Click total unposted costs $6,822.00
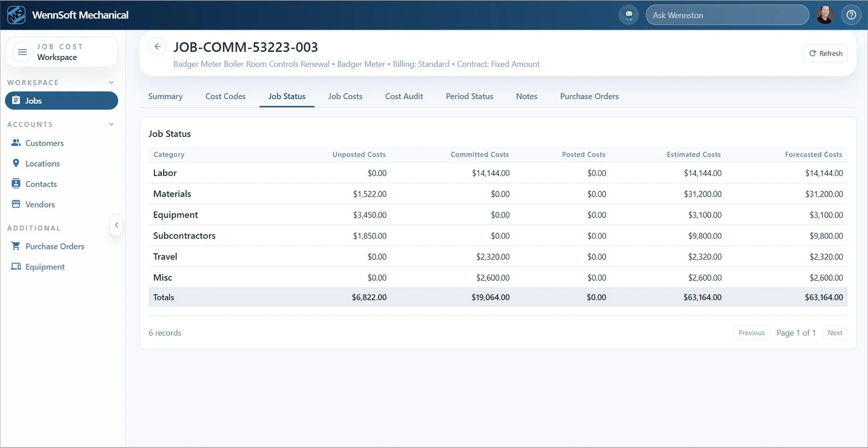Viewport: 868px width, 448px height. (x=369, y=297)
